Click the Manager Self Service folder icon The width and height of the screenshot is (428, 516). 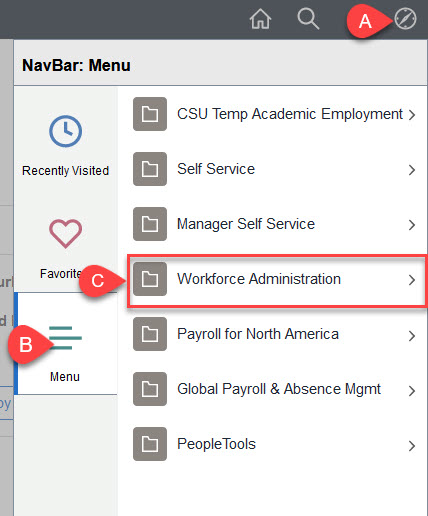[150, 224]
